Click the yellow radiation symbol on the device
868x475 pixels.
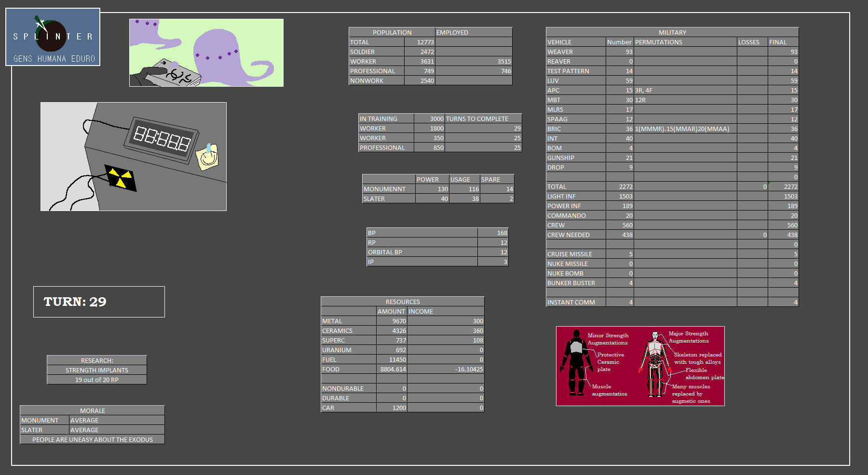[120, 178]
